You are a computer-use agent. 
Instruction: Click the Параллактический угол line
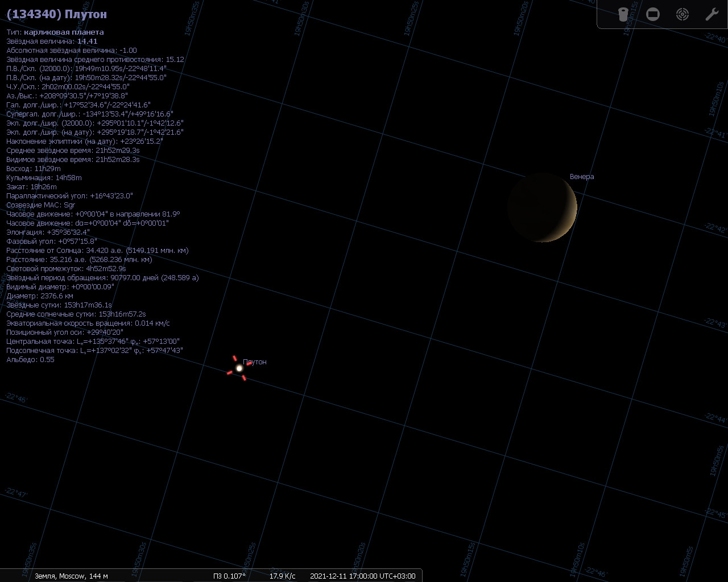pyautogui.click(x=69, y=196)
